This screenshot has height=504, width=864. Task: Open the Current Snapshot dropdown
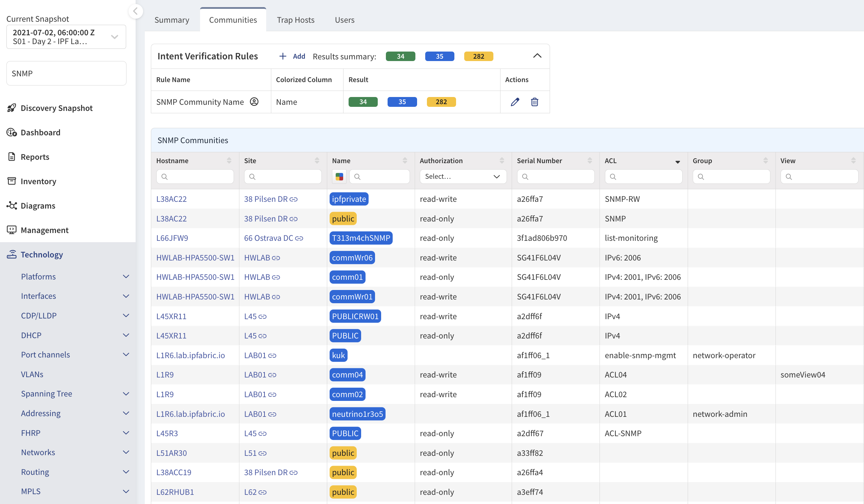coord(66,37)
